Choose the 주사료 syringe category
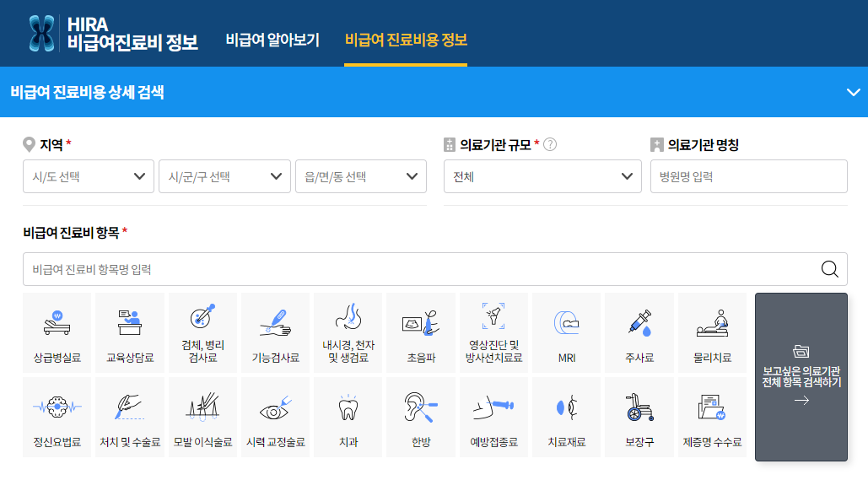 [x=639, y=332]
